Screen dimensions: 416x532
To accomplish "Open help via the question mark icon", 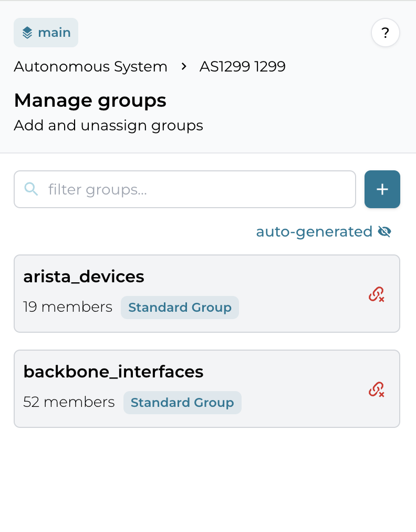I will pos(385,33).
